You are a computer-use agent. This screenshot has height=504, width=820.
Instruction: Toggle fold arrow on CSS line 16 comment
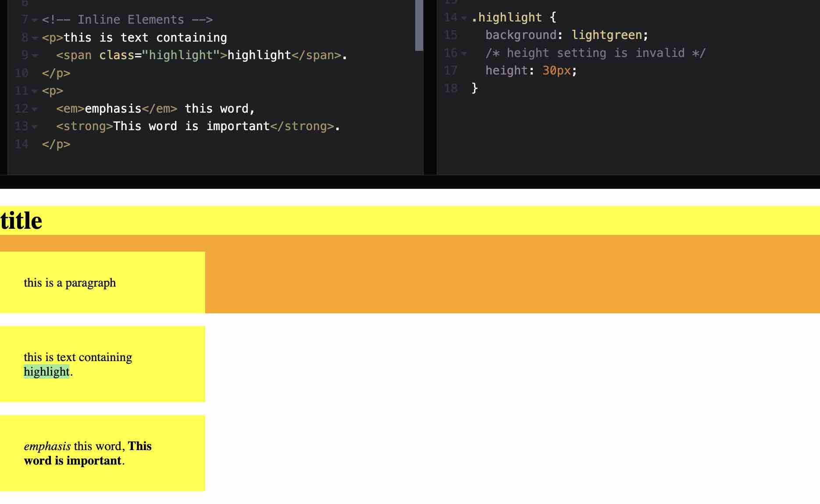(464, 53)
